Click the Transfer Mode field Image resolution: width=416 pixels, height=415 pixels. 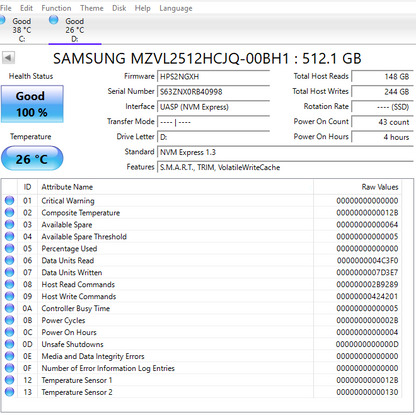213,122
